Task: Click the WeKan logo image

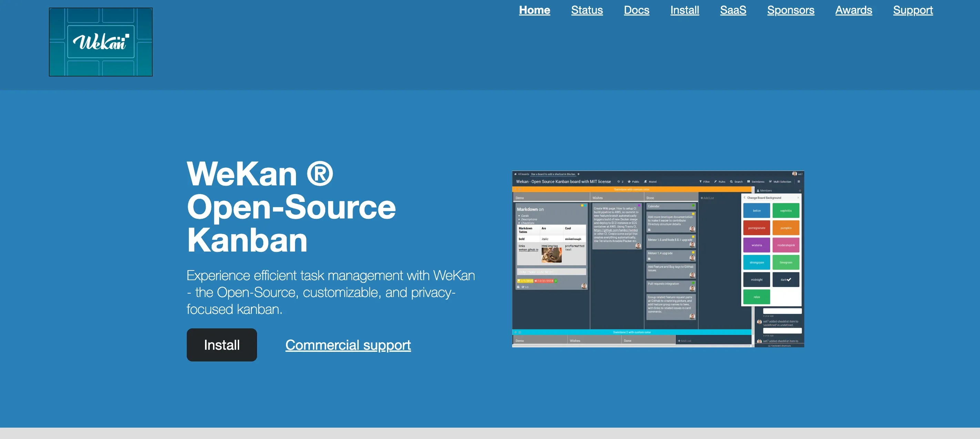Action: coord(100,42)
